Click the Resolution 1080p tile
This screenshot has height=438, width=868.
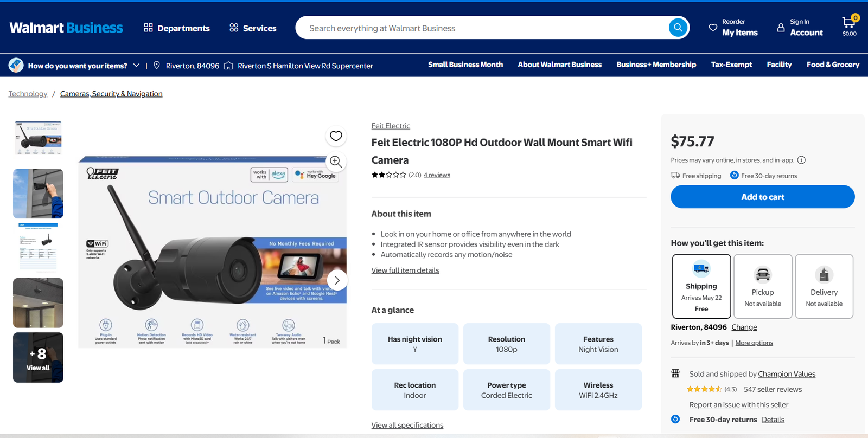coord(507,344)
